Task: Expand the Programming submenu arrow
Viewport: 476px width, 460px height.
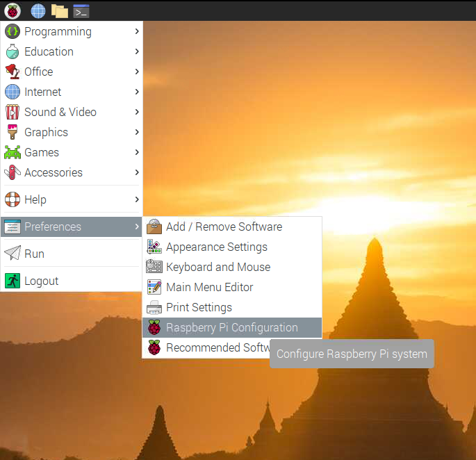Action: click(x=137, y=31)
